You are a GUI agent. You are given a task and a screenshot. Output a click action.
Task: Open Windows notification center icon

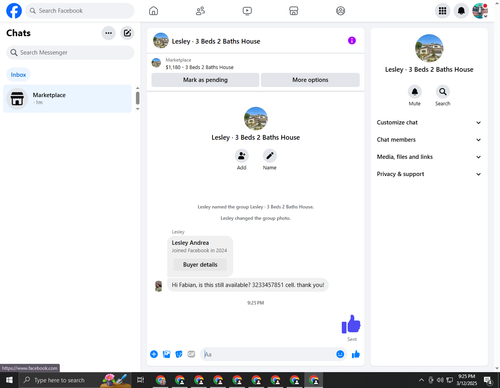click(x=488, y=380)
